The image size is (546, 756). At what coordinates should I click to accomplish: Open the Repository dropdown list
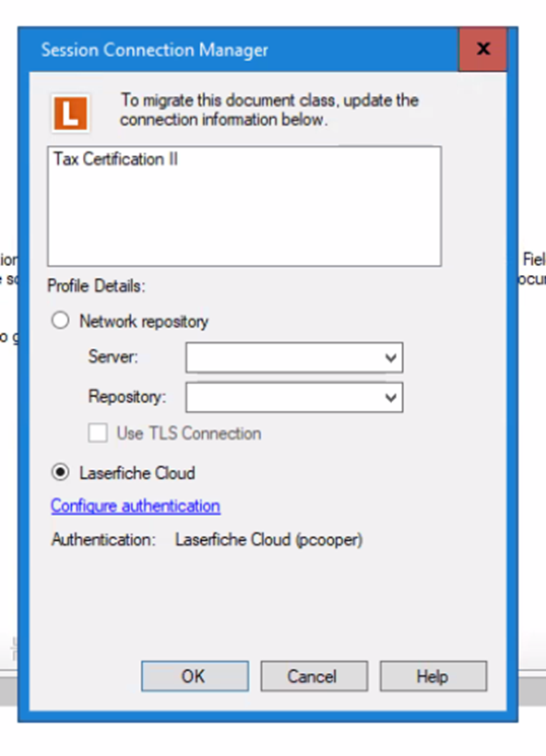click(391, 397)
